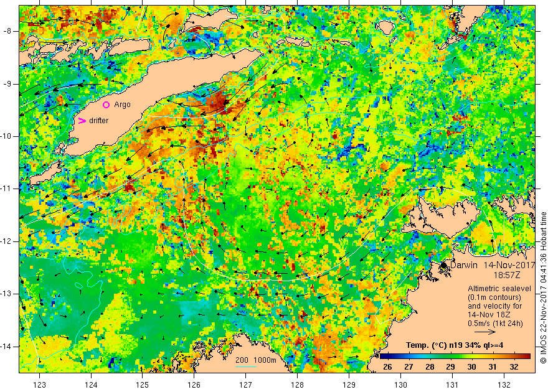Click the temperature color bar

pos(455,357)
